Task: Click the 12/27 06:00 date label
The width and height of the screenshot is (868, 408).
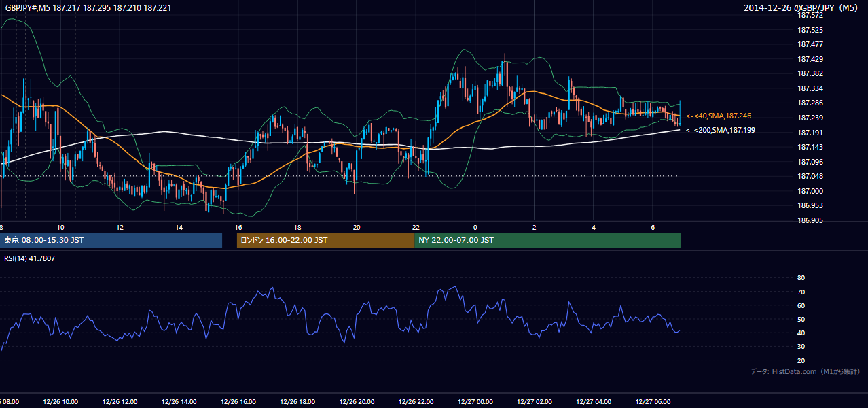Action: pos(653,402)
